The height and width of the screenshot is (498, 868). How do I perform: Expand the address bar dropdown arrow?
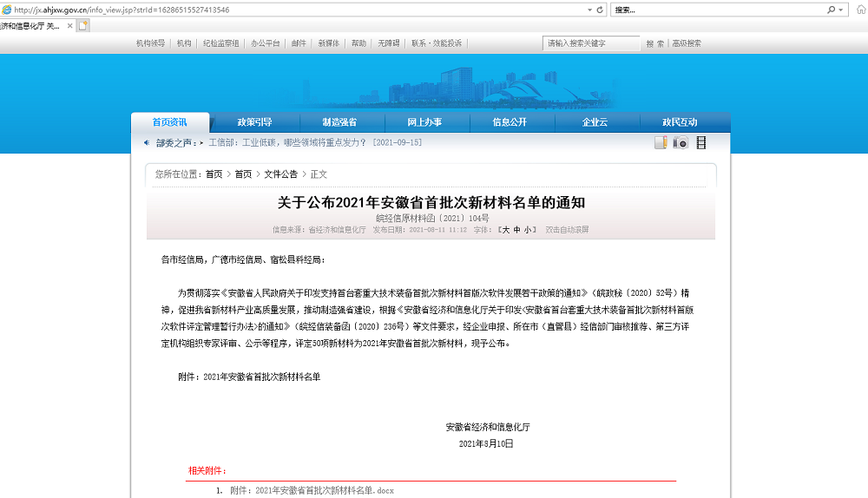click(589, 10)
